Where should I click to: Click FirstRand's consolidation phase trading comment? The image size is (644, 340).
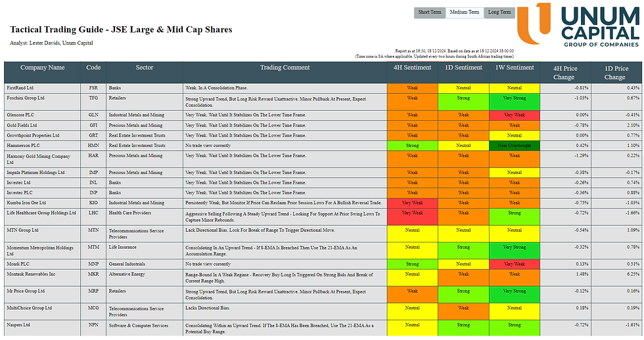(216, 88)
